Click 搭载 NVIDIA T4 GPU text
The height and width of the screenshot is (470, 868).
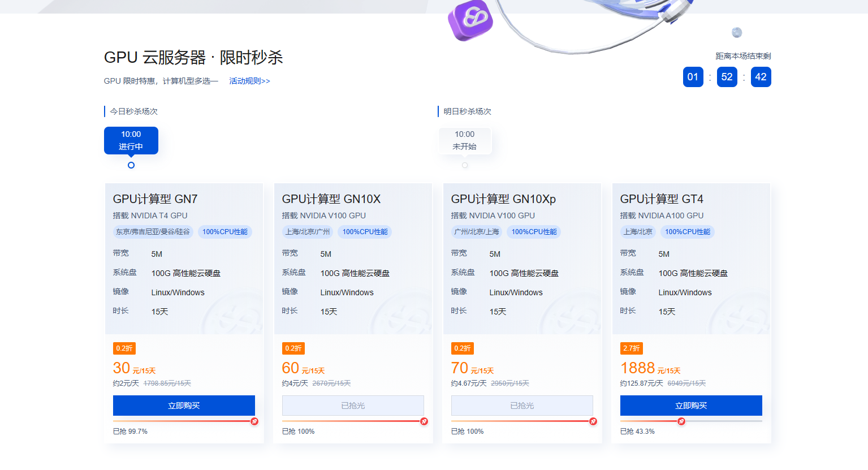(150, 215)
